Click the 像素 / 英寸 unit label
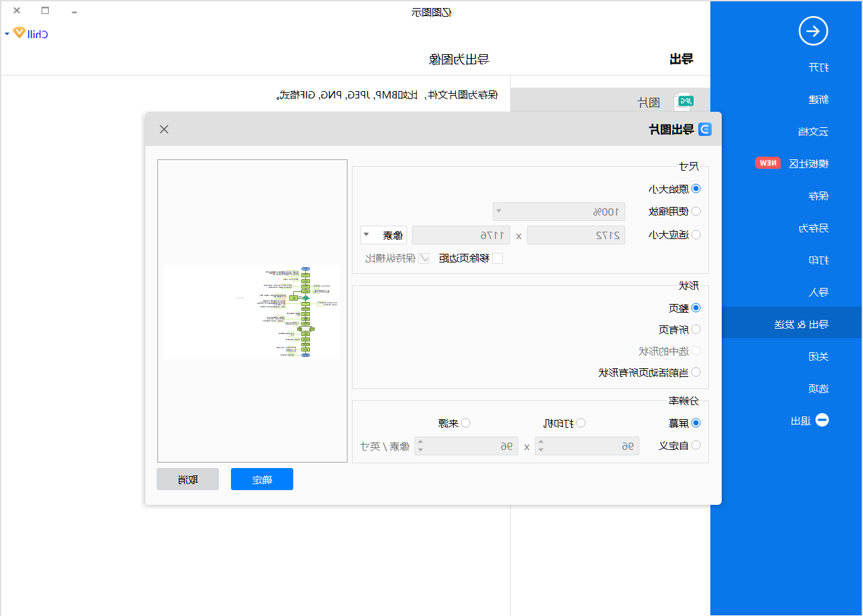This screenshot has height=616, width=863. coord(384,446)
